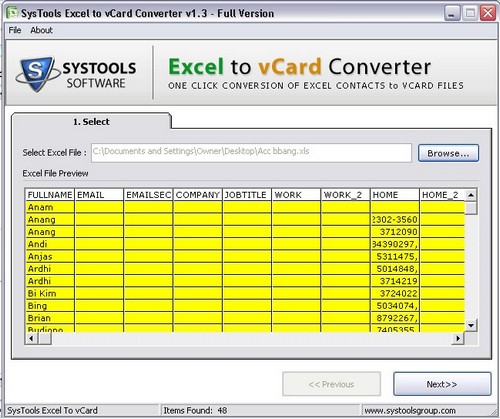Screen dimensions: 500x419
Task: Select the EMAIL column header
Action: click(x=99, y=195)
